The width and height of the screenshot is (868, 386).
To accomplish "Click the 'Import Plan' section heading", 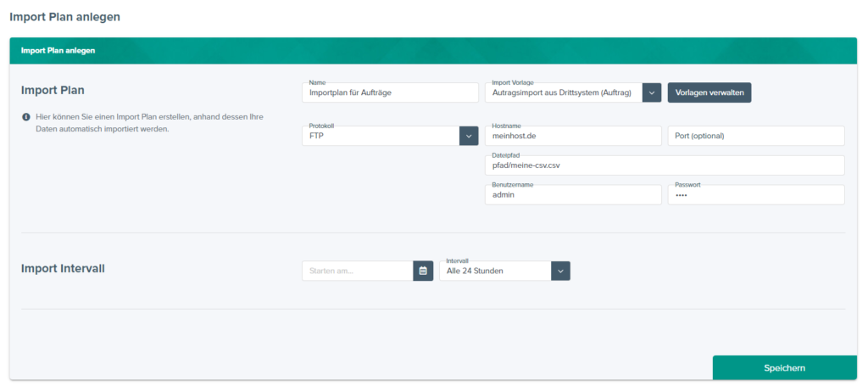I will coord(53,90).
